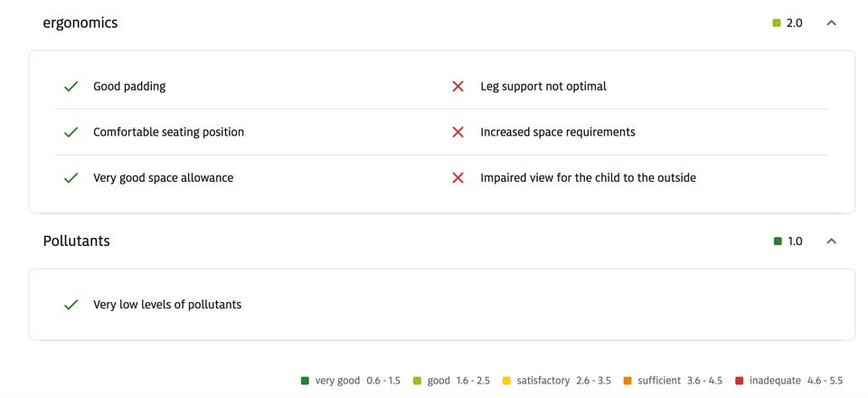Click the red inadequate legend swatch
Image resolution: width=868 pixels, height=398 pixels.
(x=740, y=381)
